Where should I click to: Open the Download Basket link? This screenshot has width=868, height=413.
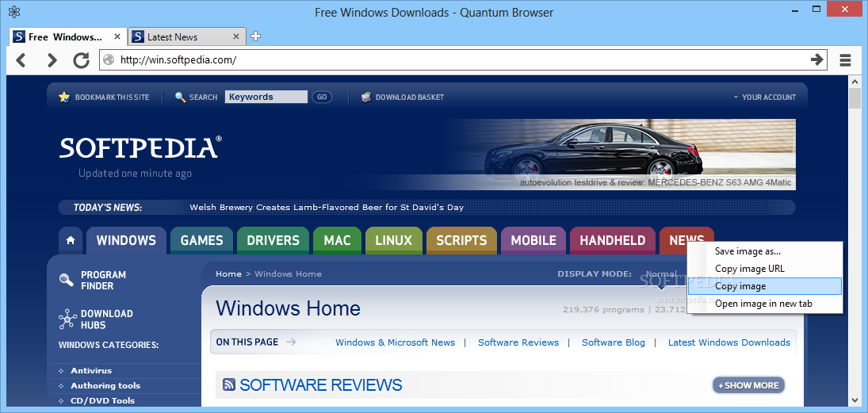(410, 97)
